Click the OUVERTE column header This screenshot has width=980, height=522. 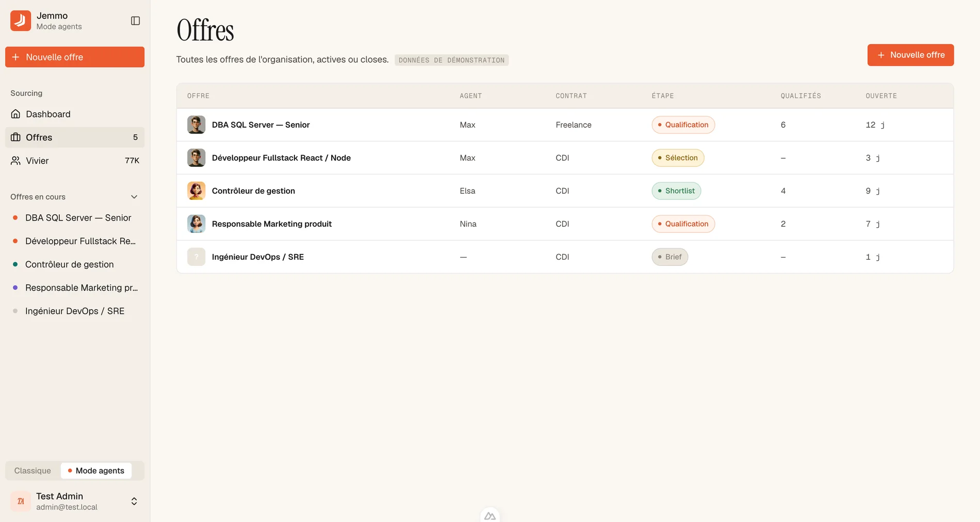click(x=881, y=96)
